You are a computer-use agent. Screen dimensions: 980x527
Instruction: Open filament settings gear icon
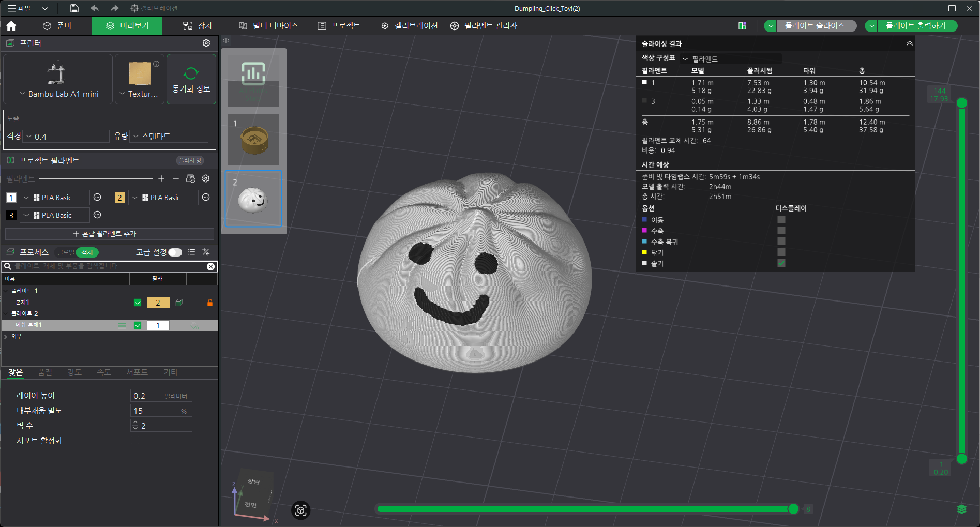(206, 178)
